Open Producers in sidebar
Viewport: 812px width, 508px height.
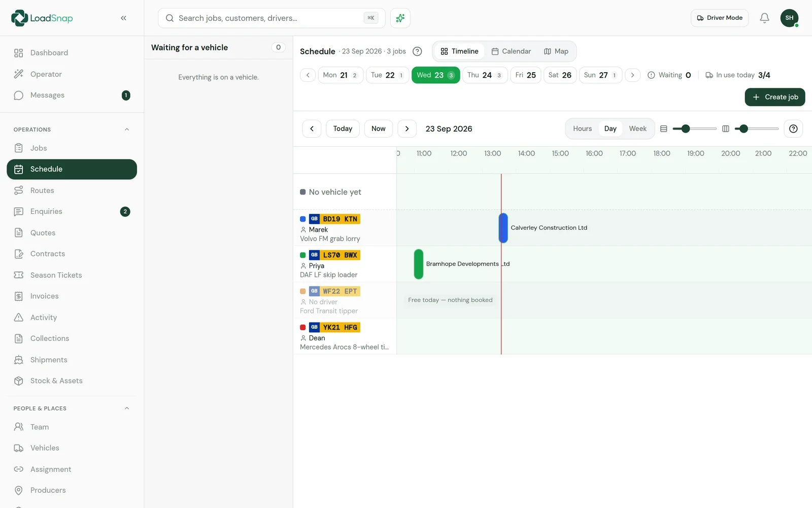pyautogui.click(x=72, y=490)
